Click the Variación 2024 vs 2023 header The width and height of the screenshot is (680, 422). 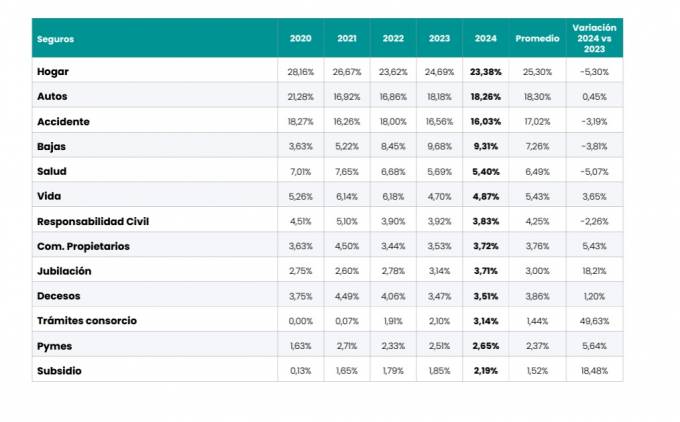[x=594, y=38]
